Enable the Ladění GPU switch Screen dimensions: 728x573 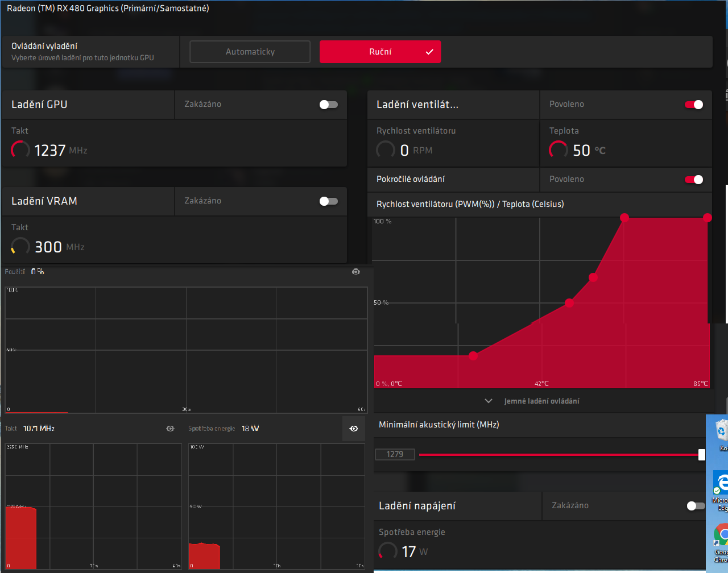(x=329, y=105)
